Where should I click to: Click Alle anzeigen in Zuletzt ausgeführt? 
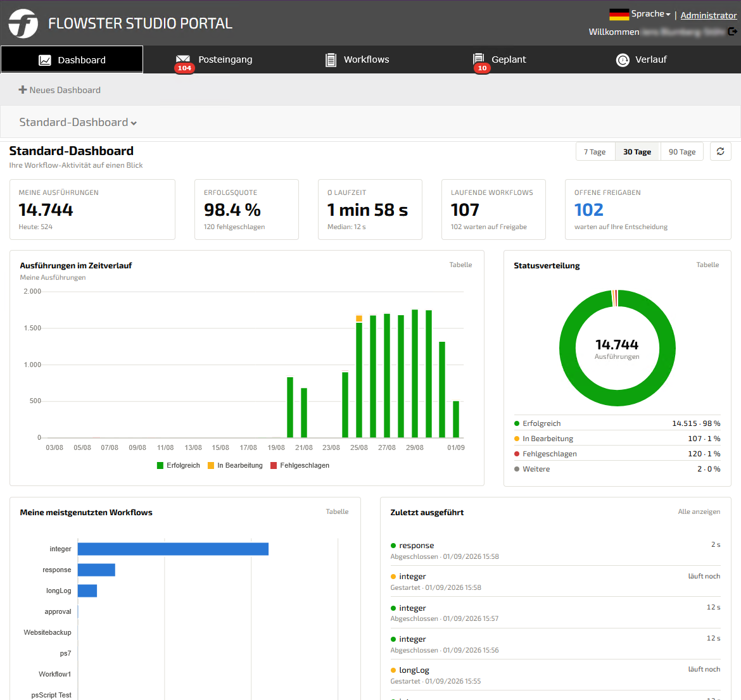click(699, 511)
